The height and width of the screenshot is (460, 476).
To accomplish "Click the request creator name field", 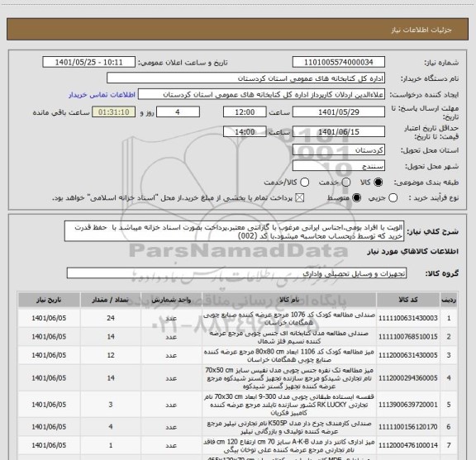I will [x=261, y=94].
